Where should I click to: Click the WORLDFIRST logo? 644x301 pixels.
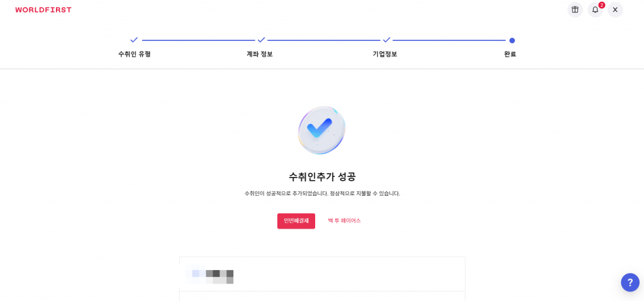click(43, 10)
